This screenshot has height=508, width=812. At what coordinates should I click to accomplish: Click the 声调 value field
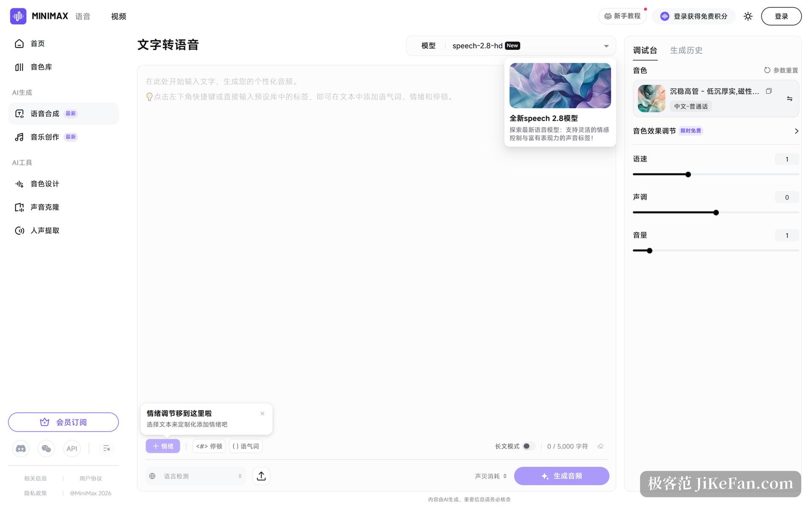tap(787, 197)
